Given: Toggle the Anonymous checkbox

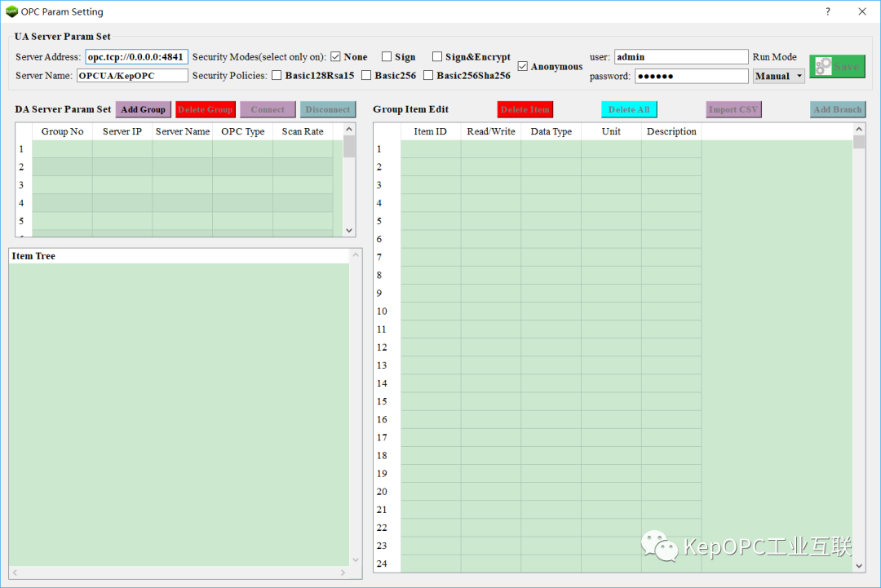Looking at the screenshot, I should click(523, 66).
